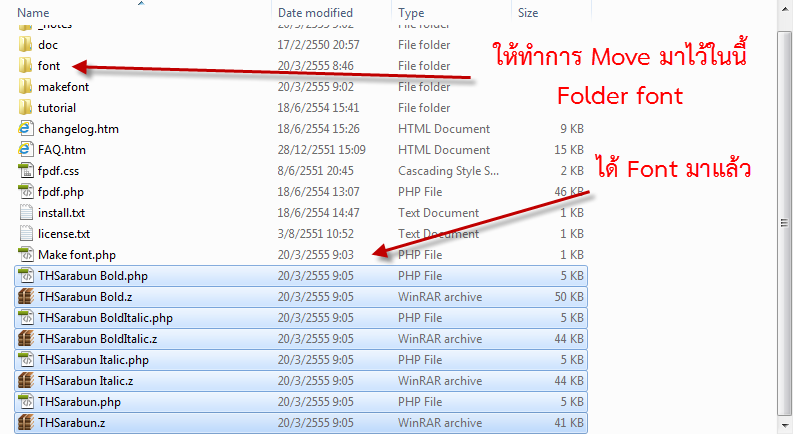Click the fpdf.css stylesheet file icon

pos(26,170)
